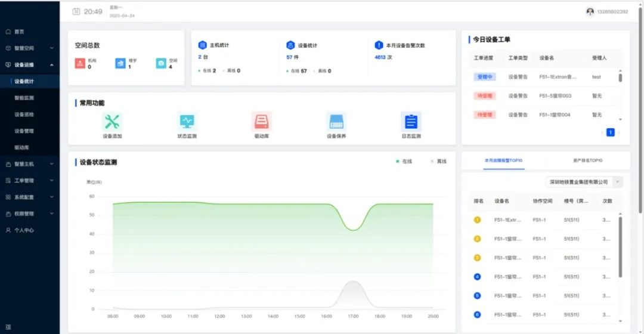Screen dimensions: 644x334
Task: Click page 1 in the work order pagination
Action: pos(610,132)
